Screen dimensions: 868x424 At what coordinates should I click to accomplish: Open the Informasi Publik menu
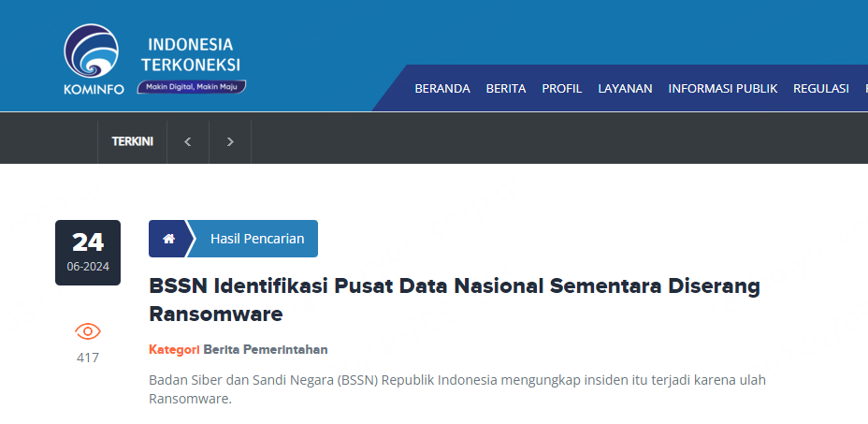pyautogui.click(x=723, y=88)
